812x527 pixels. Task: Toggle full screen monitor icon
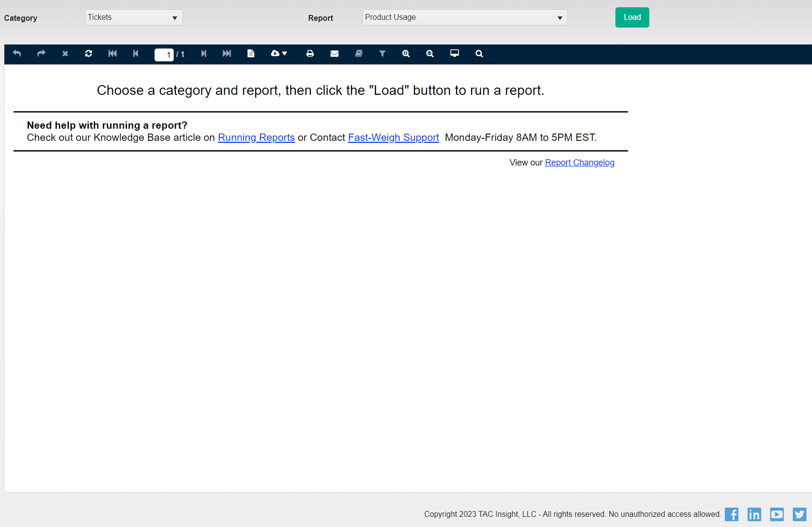(454, 54)
